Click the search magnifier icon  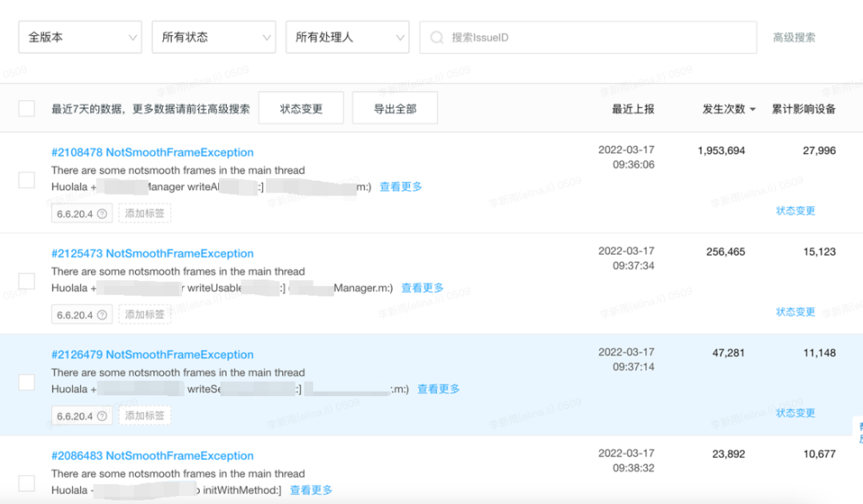437,38
